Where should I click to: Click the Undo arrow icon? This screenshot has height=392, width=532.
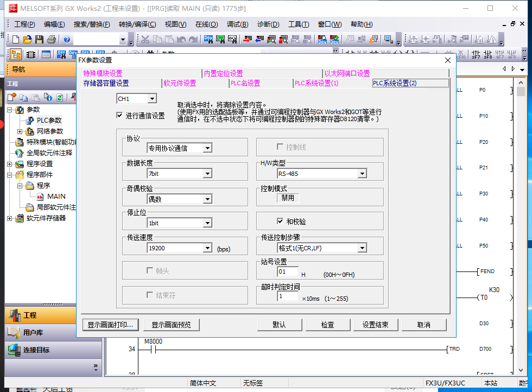181,40
